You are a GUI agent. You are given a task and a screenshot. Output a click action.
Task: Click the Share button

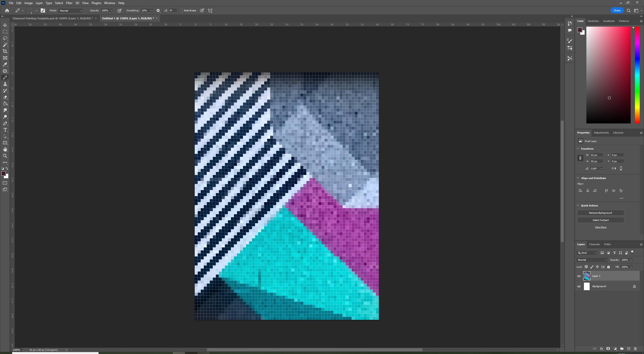(617, 11)
